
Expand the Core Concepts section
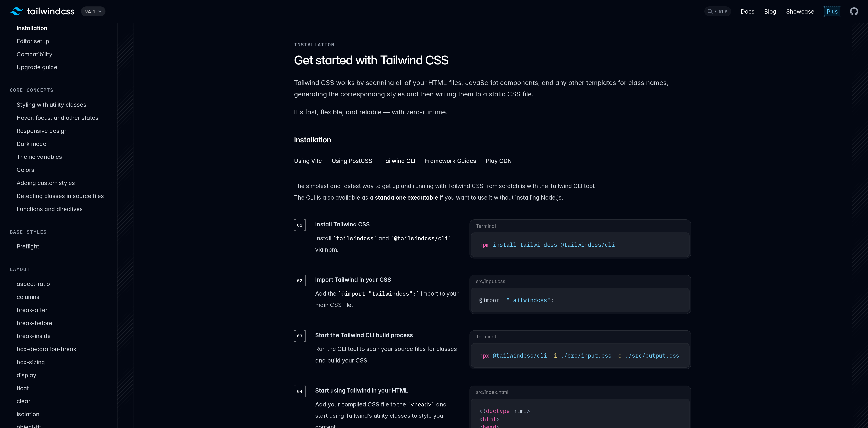click(x=31, y=90)
